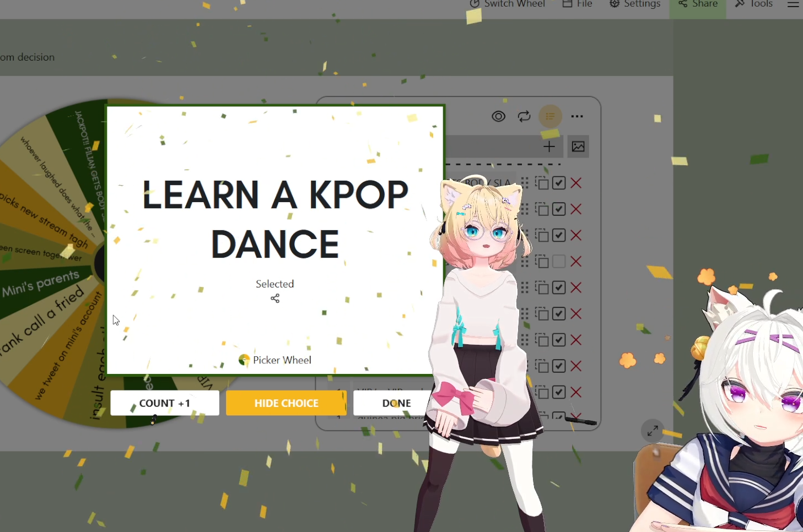Click the "we tweet on mini's account" segment
Image resolution: width=803 pixels, height=532 pixels.
tap(69, 345)
